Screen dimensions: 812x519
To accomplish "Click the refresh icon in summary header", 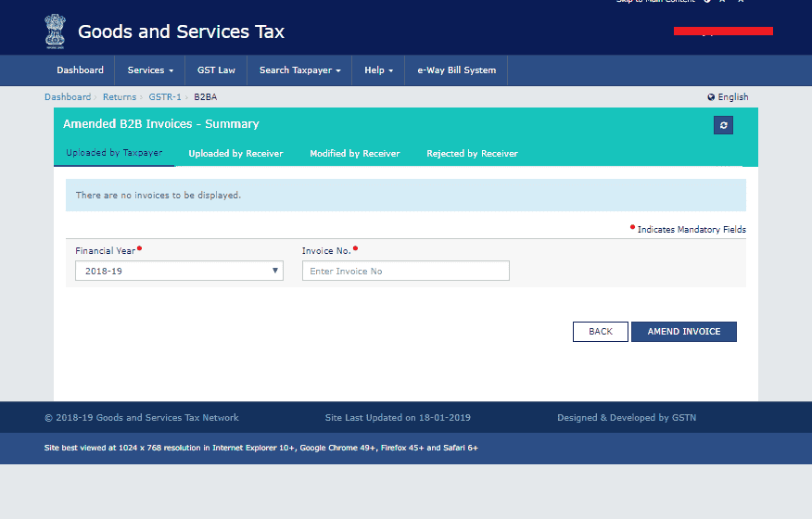I will [x=723, y=125].
